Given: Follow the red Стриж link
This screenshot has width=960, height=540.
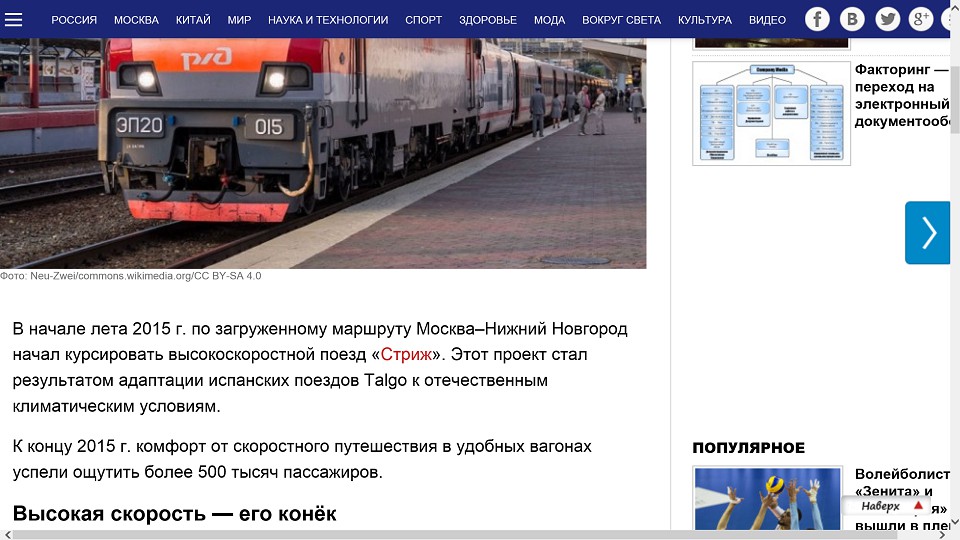Looking at the screenshot, I should coord(406,354).
